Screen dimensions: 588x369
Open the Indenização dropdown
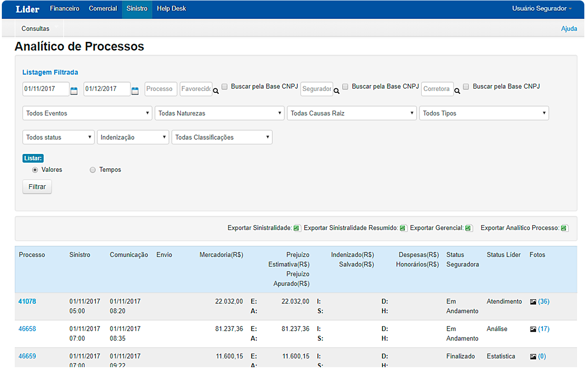pos(133,137)
